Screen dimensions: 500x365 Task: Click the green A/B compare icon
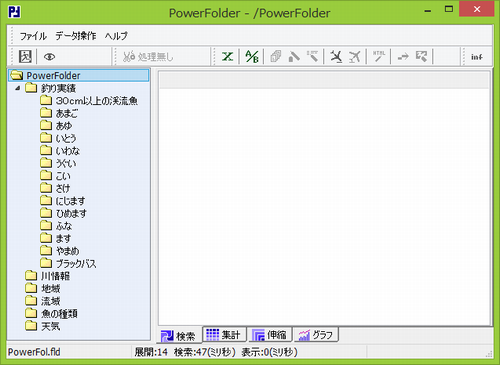252,57
